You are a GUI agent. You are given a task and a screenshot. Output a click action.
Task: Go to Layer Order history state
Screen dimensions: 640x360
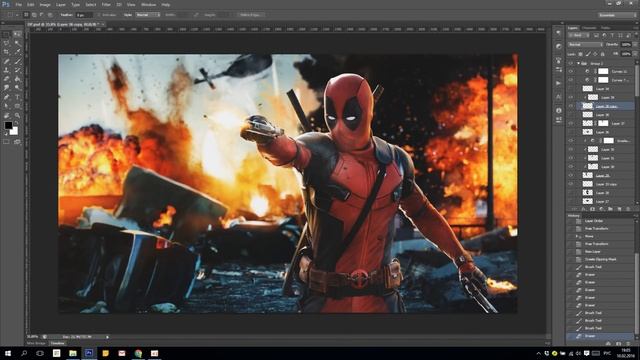click(x=593, y=221)
